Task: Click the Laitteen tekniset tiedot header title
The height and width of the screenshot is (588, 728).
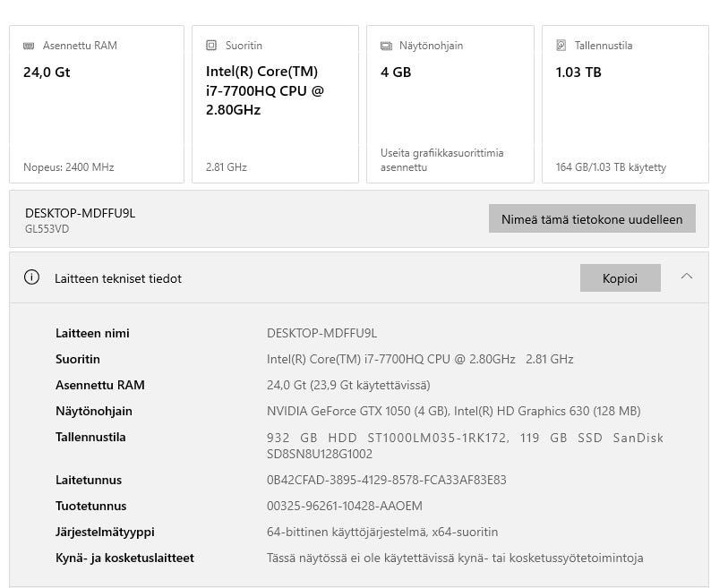Action: click(118, 278)
